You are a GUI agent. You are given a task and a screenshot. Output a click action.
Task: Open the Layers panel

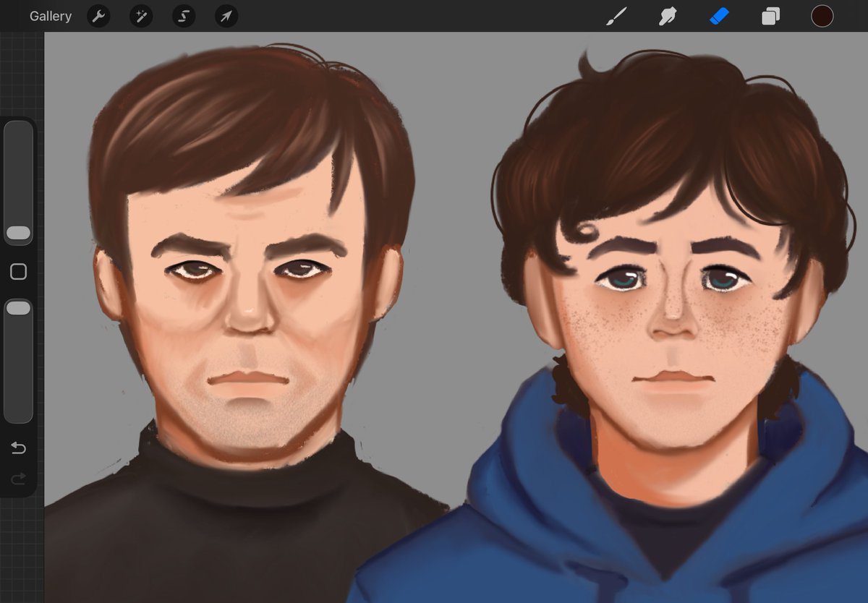click(x=771, y=16)
